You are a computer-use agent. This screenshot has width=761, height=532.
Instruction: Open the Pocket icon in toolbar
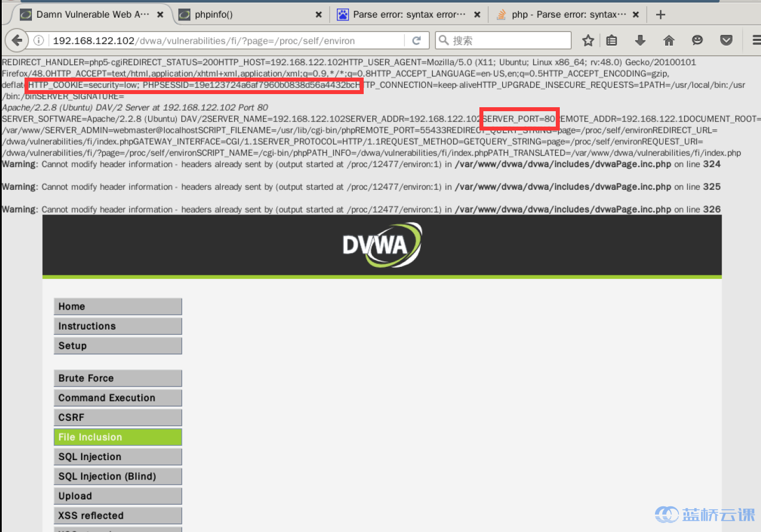(726, 40)
